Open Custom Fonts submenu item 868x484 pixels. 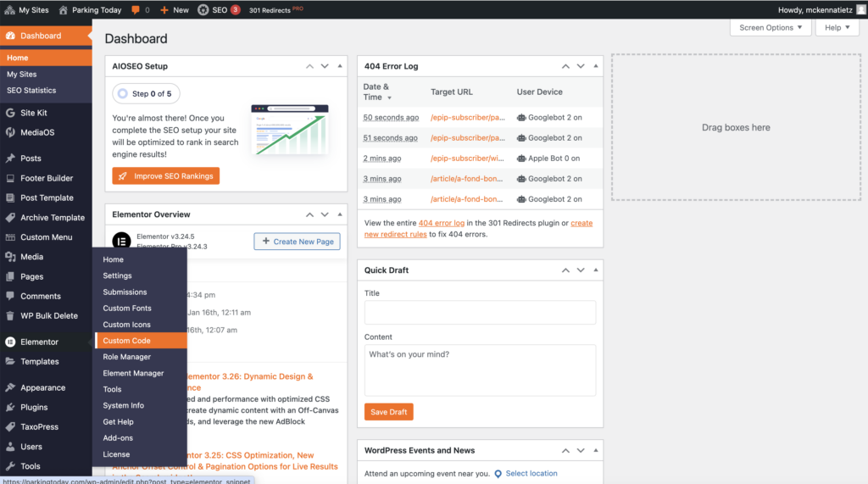click(127, 308)
